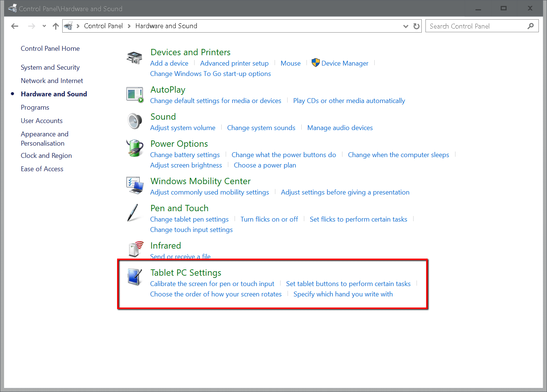Open the Tablet PC Settings heading

(x=186, y=273)
